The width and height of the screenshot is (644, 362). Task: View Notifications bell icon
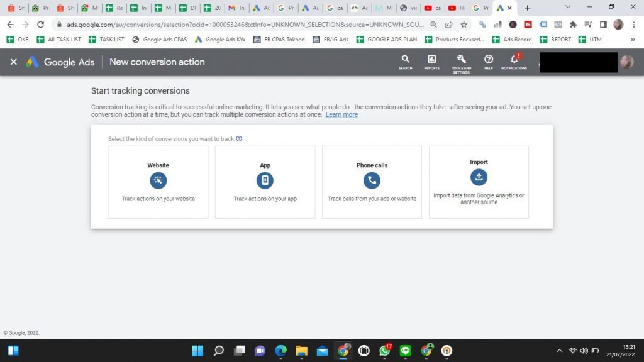click(x=514, y=62)
